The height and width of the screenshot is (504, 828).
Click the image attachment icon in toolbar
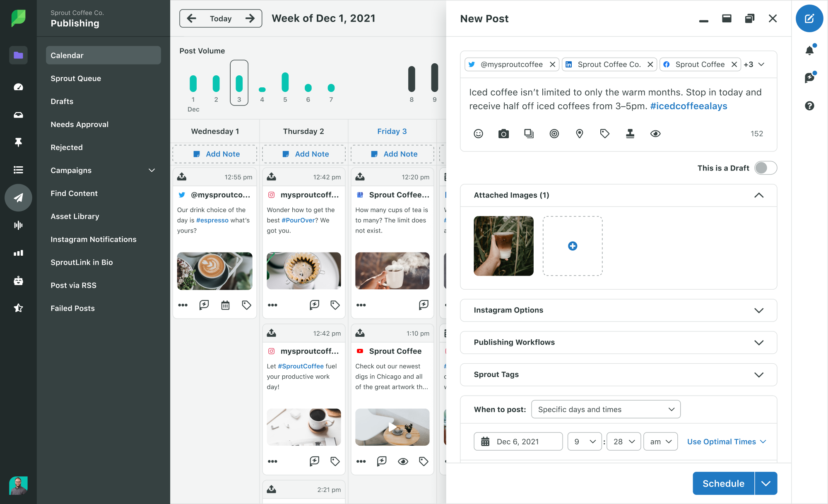(504, 133)
